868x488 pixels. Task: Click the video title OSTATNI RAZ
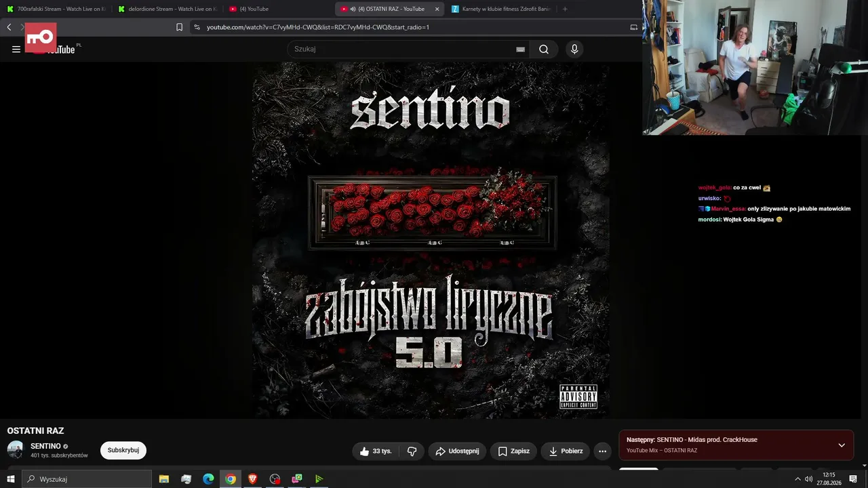click(x=35, y=431)
